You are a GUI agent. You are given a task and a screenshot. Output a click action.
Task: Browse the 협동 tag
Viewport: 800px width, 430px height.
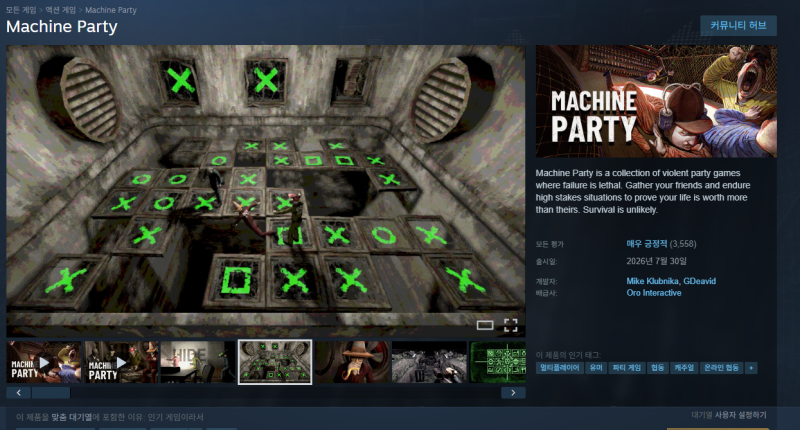[657, 368]
